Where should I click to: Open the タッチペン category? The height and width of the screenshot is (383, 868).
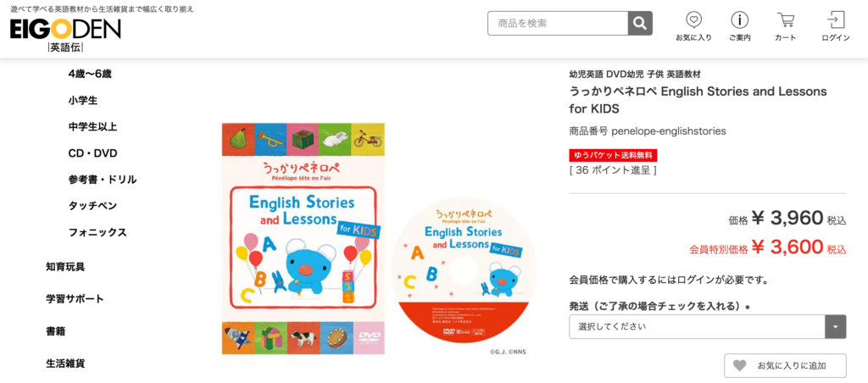pyautogui.click(x=92, y=206)
